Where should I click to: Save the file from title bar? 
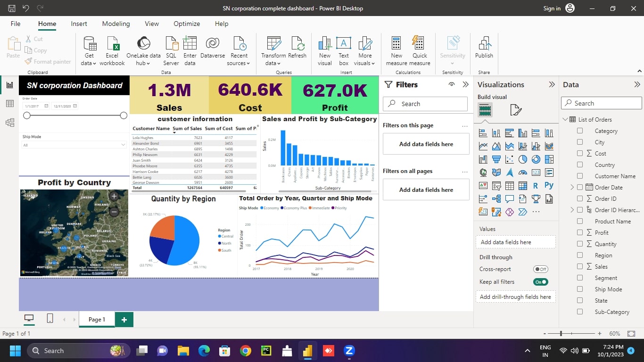coord(12,8)
